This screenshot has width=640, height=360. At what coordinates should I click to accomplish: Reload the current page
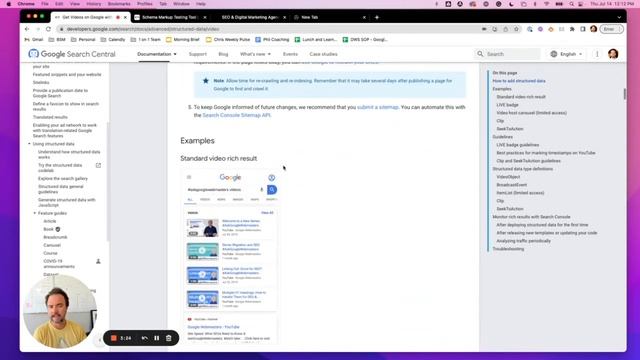(48, 29)
